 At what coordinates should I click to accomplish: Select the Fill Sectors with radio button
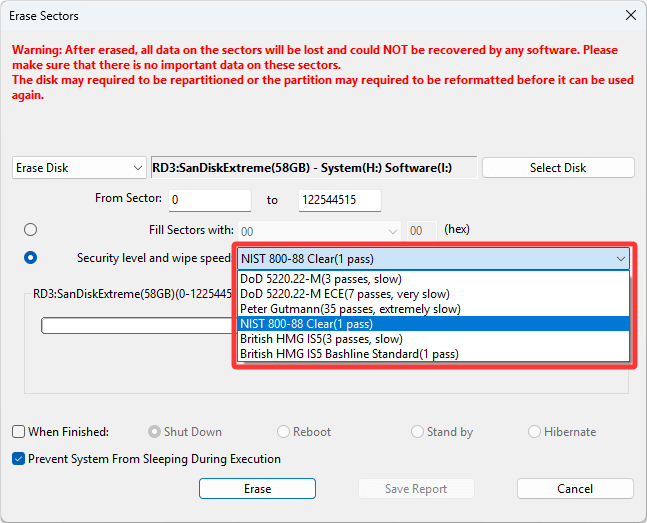point(31,229)
